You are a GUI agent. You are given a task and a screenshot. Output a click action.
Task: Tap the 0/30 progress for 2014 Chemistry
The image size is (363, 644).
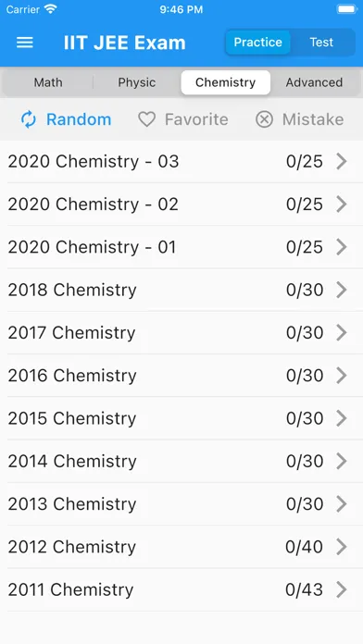(x=305, y=461)
